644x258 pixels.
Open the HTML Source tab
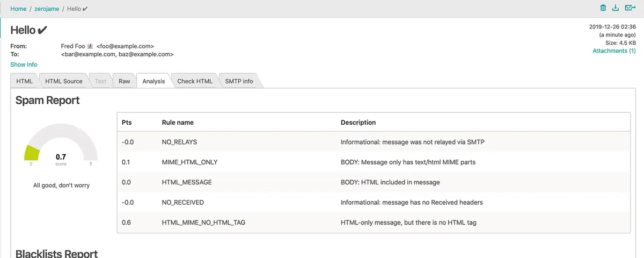64,81
